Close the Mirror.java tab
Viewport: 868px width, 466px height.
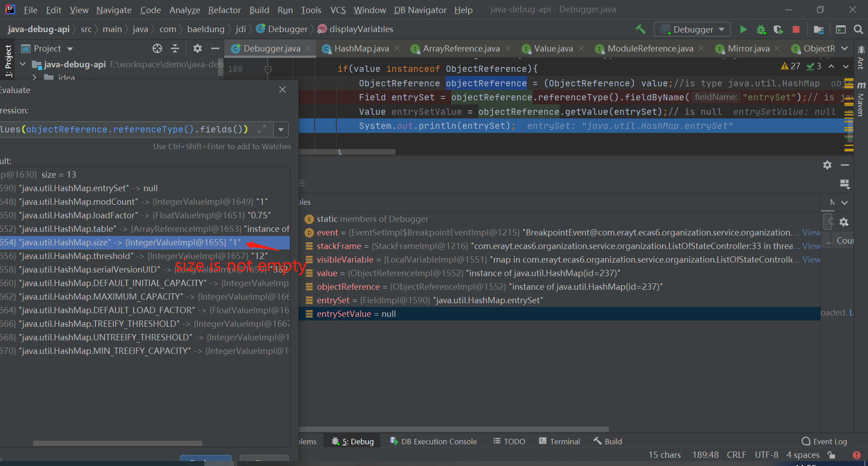click(x=777, y=48)
